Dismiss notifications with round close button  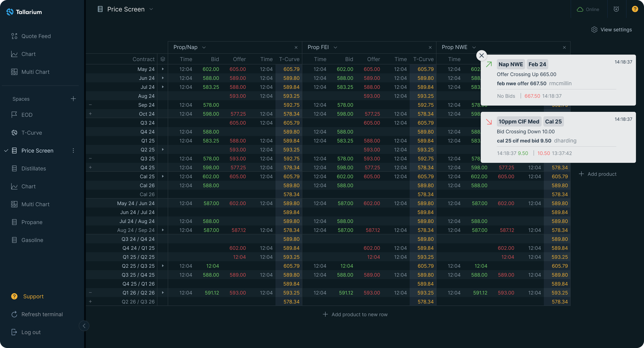pyautogui.click(x=481, y=55)
